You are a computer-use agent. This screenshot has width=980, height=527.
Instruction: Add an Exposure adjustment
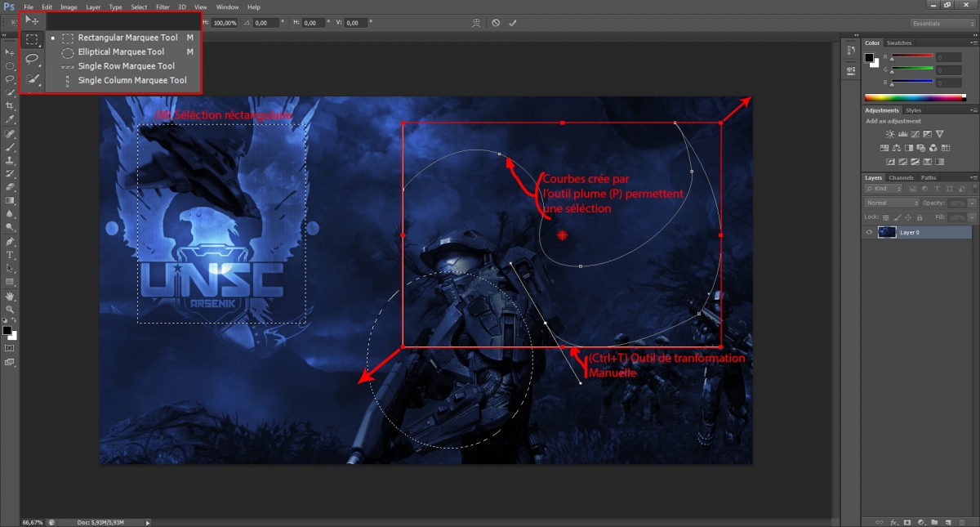pyautogui.click(x=926, y=133)
